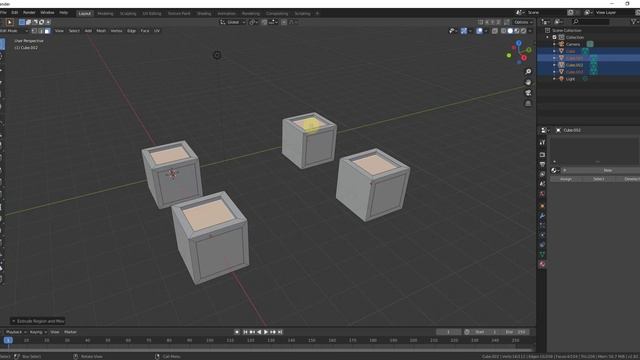Enable face select mode
640x360 pixels.
pyautogui.click(x=47, y=31)
